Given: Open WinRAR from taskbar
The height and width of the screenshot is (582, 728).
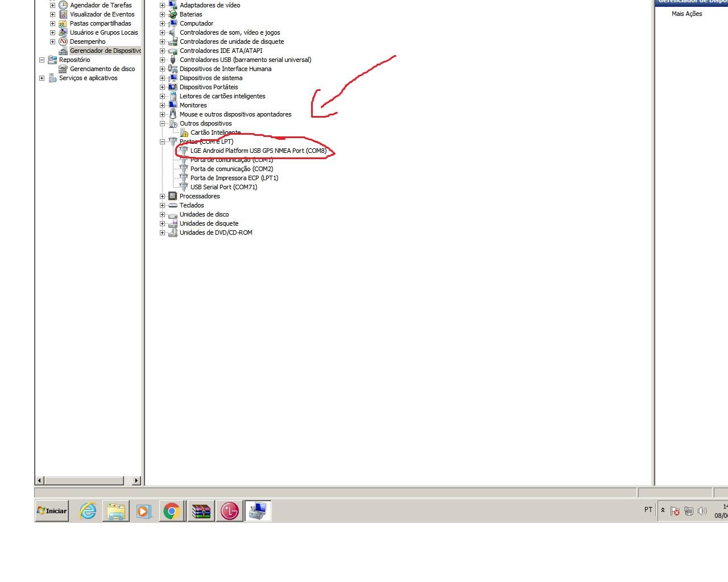Looking at the screenshot, I should (x=201, y=511).
